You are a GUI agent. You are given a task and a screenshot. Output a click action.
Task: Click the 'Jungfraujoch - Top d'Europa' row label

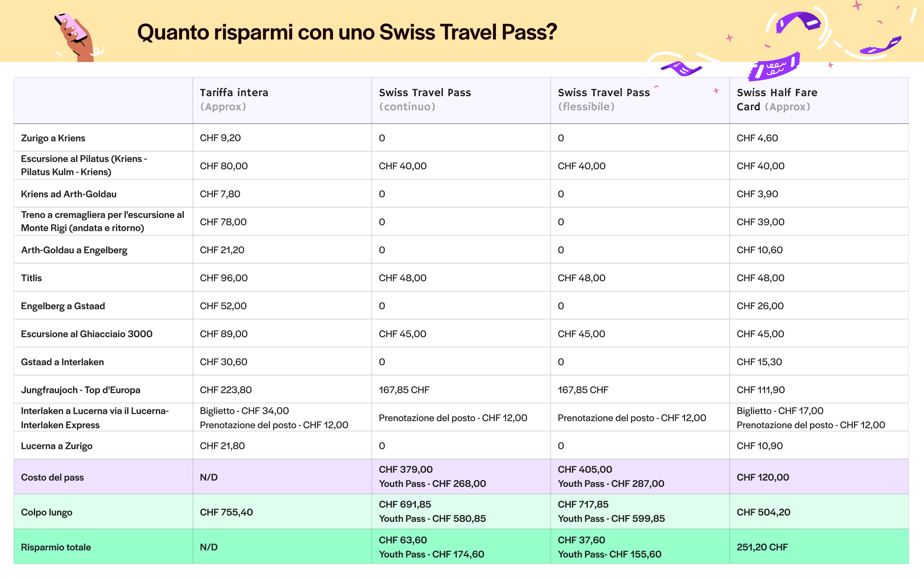click(x=81, y=390)
